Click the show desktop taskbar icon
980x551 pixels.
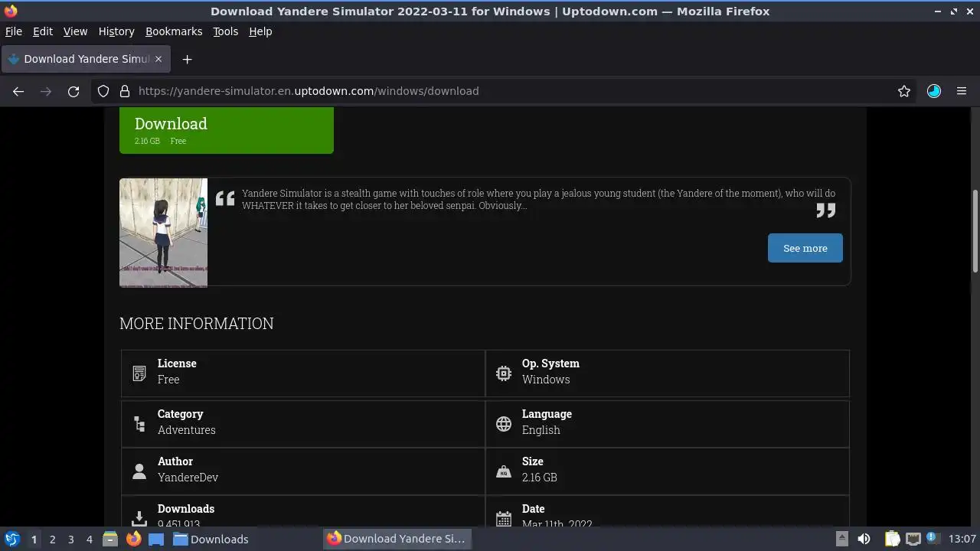tap(156, 539)
